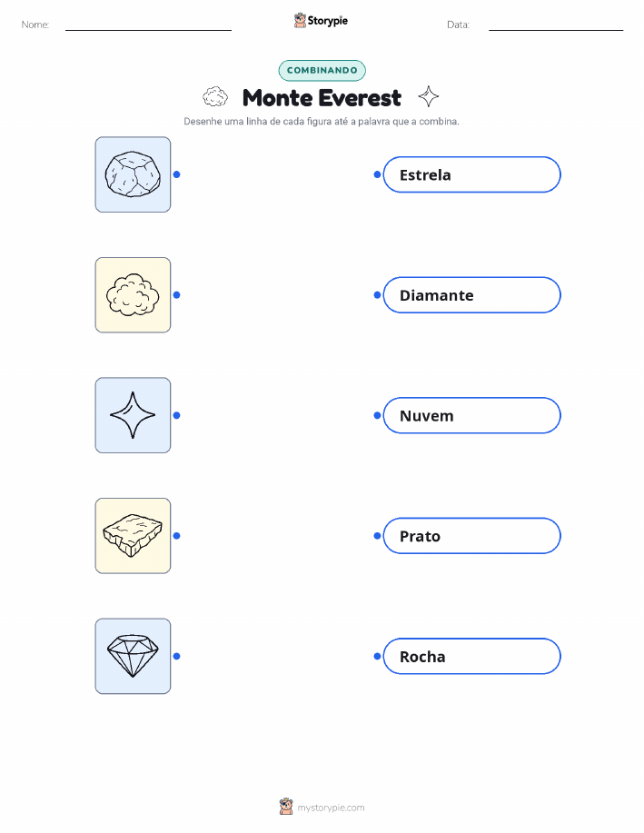This screenshot has height=833, width=644.
Task: Click the COMBINANDO badge
Action: point(322,71)
